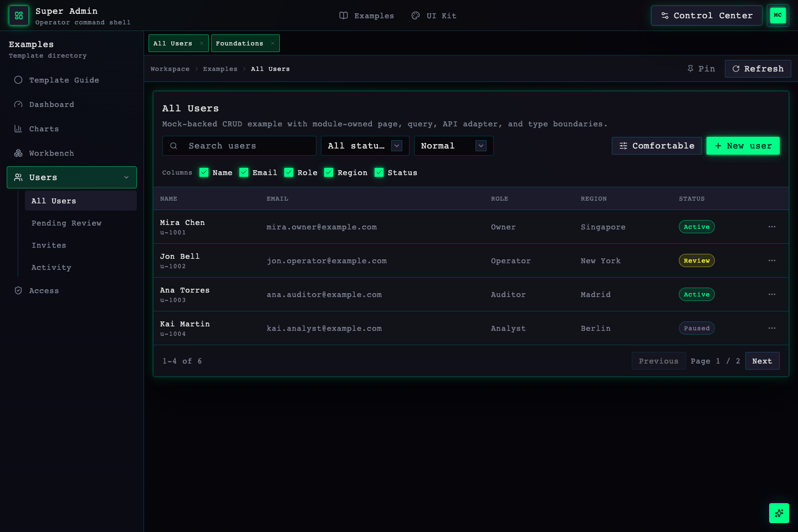The height and width of the screenshot is (532, 798).
Task: Click the Refresh button
Action: pos(758,69)
